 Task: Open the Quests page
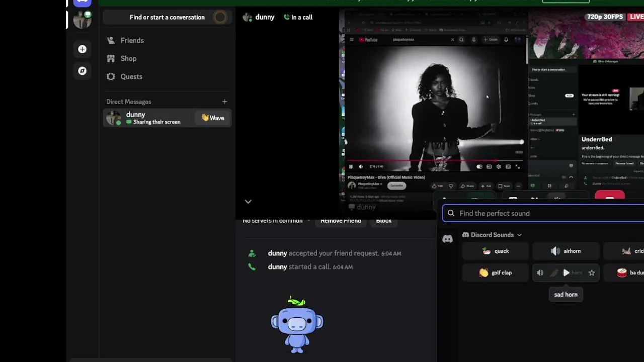(x=167, y=76)
